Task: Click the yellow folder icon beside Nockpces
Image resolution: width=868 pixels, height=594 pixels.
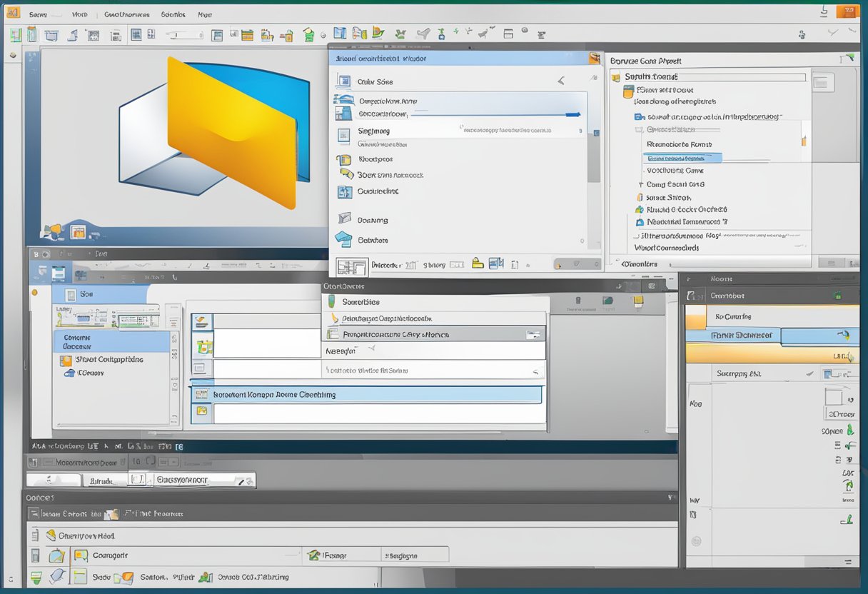Action: pyautogui.click(x=343, y=160)
